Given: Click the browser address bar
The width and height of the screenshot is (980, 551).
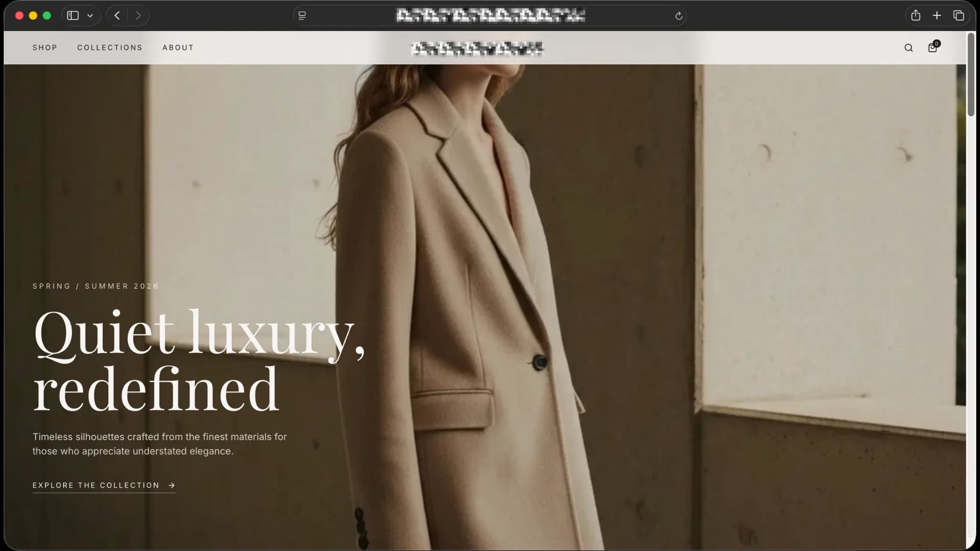Looking at the screenshot, I should [490, 16].
